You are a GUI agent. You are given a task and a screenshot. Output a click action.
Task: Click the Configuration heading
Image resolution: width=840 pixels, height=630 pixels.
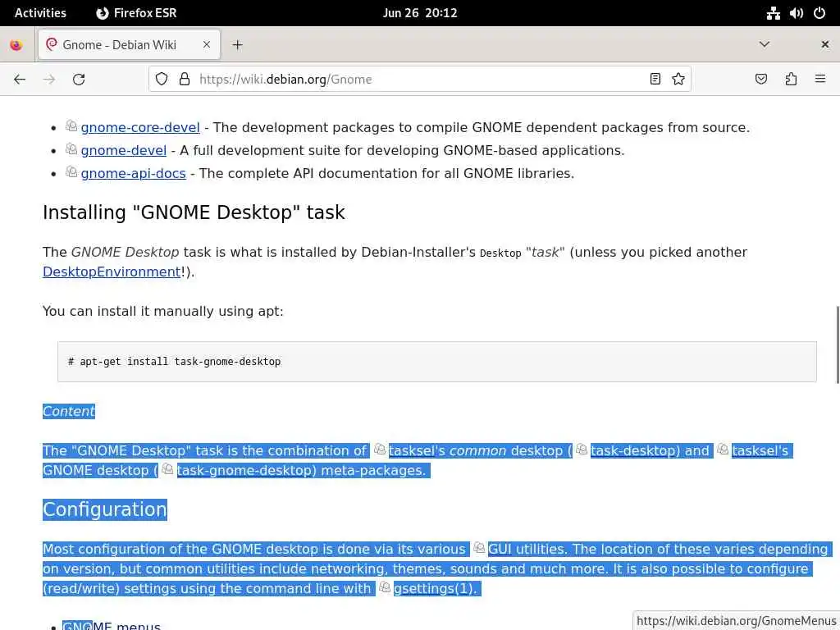[x=105, y=509]
